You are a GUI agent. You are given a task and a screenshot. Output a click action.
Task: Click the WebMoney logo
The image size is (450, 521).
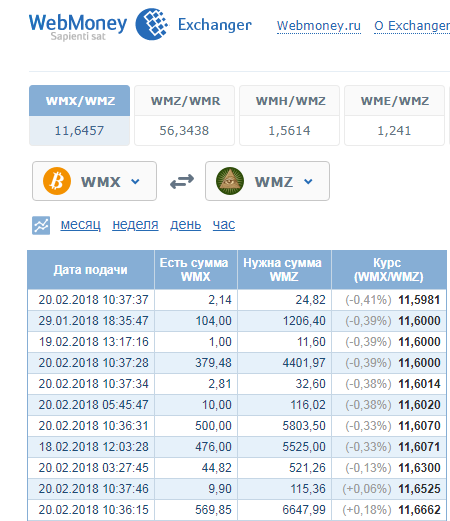pos(78,27)
